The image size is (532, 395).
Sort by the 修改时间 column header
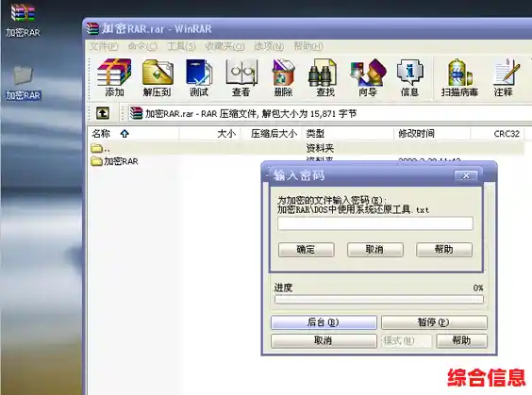pyautogui.click(x=432, y=134)
